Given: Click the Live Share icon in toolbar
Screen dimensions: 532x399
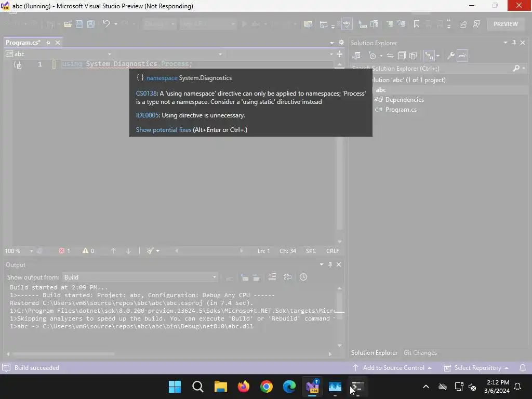Looking at the screenshot, I should point(463,24).
